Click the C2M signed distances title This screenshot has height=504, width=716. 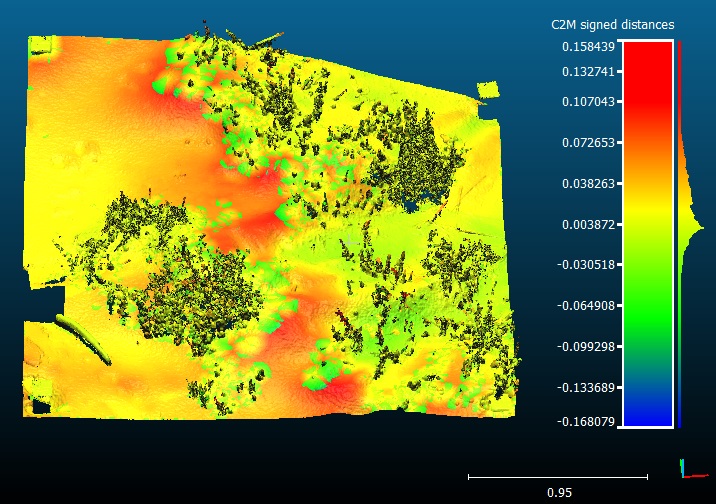[x=612, y=24]
